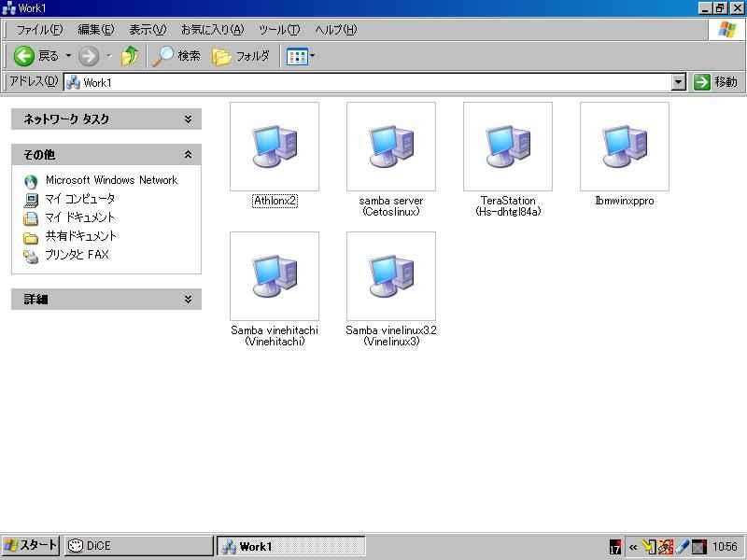The width and height of the screenshot is (747, 560).
Task: Select the Athlonx2 computer icon
Action: point(275,147)
